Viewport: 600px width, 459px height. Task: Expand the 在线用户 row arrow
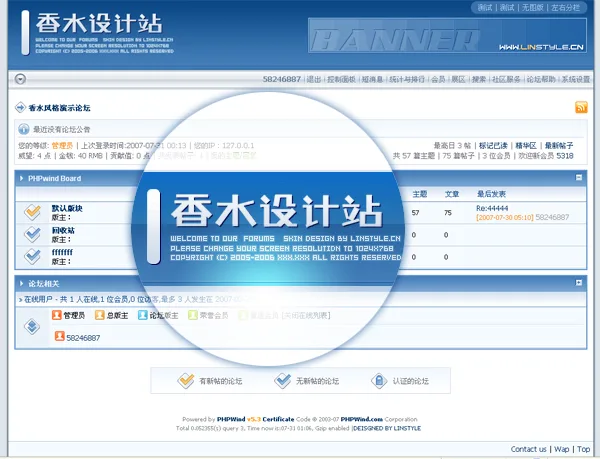coord(20,299)
